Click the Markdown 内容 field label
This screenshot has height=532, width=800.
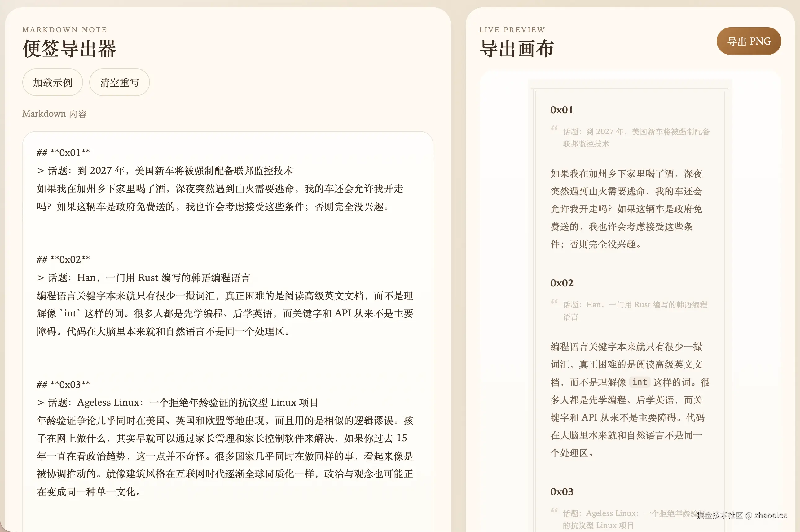[54, 113]
